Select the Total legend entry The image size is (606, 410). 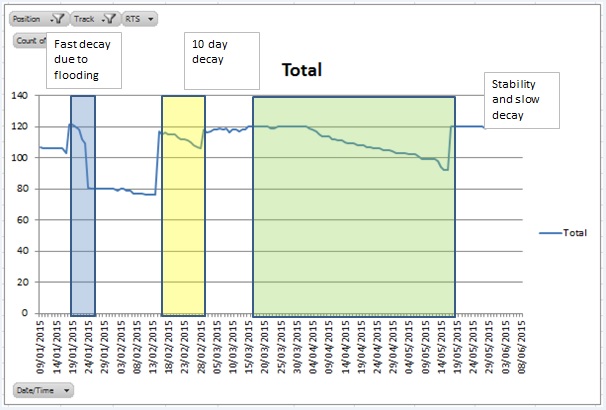pos(563,233)
